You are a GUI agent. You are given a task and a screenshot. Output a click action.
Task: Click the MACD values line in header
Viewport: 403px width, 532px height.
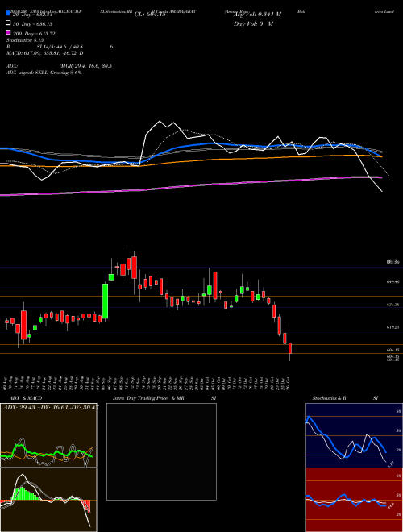click(x=45, y=53)
